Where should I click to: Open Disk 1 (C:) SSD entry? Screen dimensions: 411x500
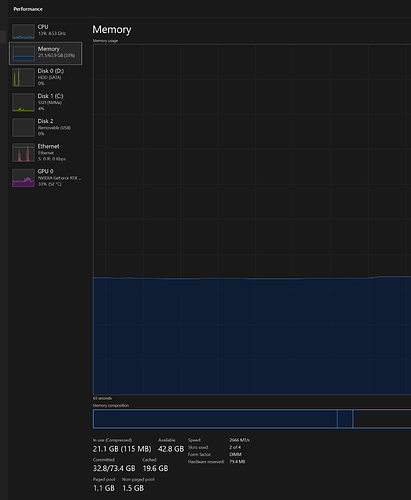coord(45,102)
